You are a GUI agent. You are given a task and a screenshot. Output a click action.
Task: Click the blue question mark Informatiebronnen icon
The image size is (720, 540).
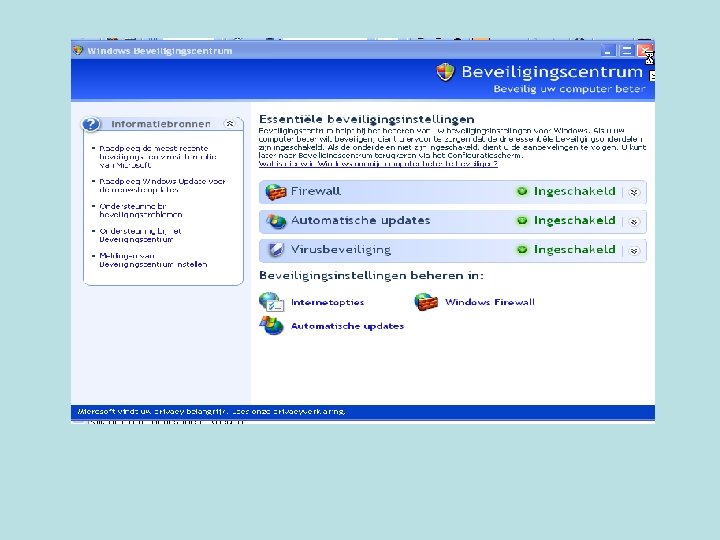(91, 124)
